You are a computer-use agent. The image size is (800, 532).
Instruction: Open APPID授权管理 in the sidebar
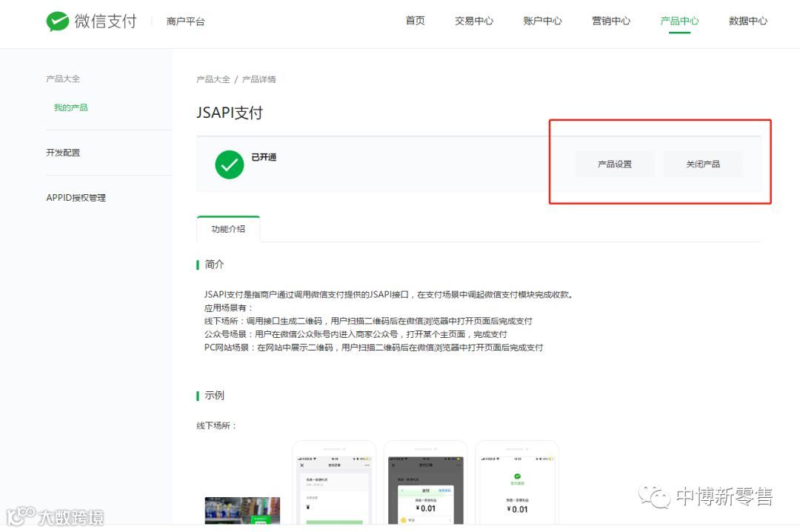tap(76, 198)
